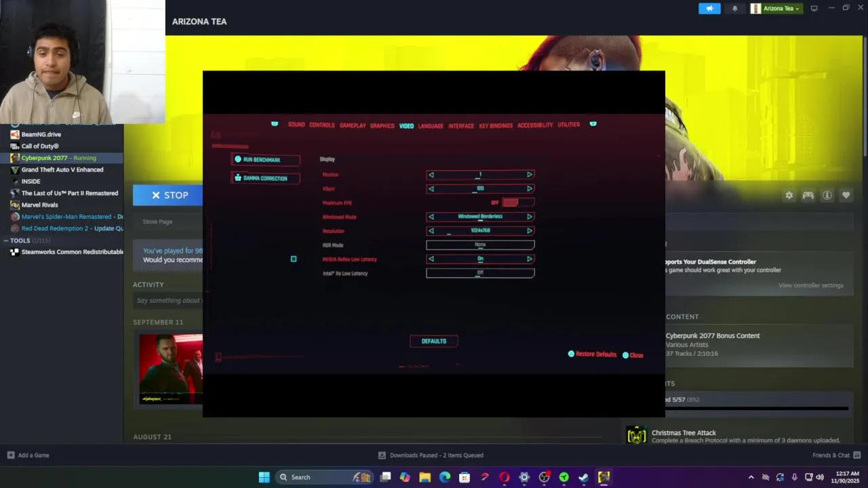Image resolution: width=868 pixels, height=488 pixels.
Task: Select Grand Theft Auto V Enhanced
Action: pyautogui.click(x=62, y=169)
